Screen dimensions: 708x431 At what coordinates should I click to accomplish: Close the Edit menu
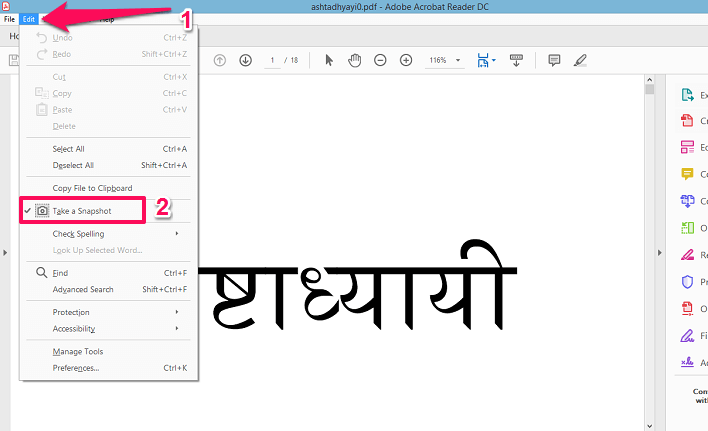point(28,19)
